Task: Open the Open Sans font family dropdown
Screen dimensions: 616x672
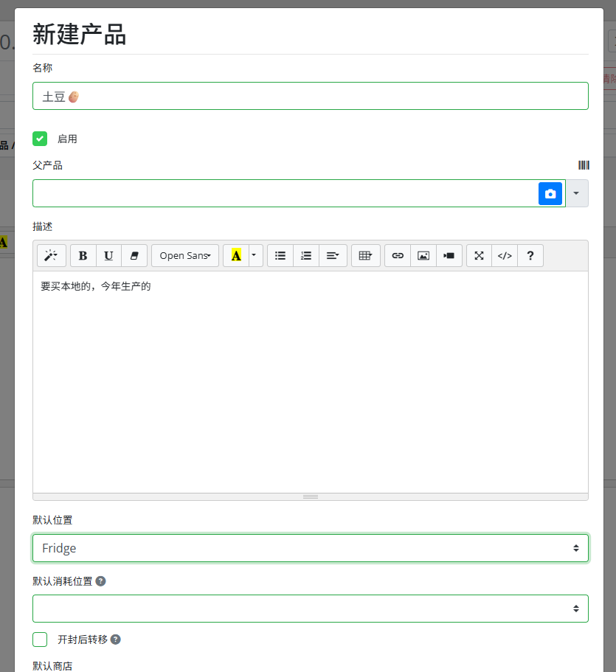Action: [x=185, y=256]
